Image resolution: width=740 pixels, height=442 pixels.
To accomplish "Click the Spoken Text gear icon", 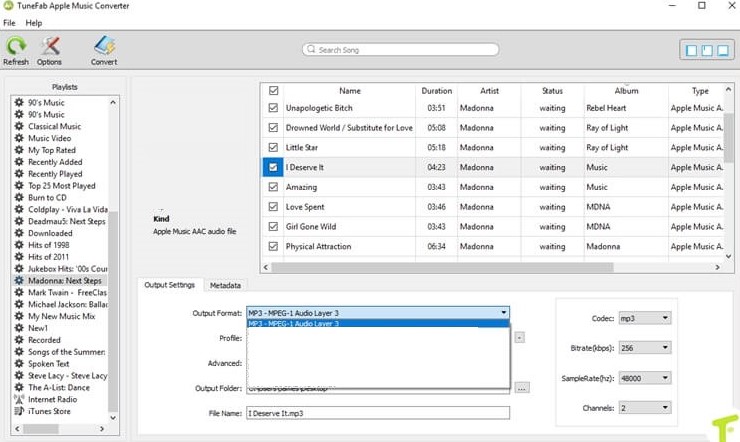I will pos(19,363).
